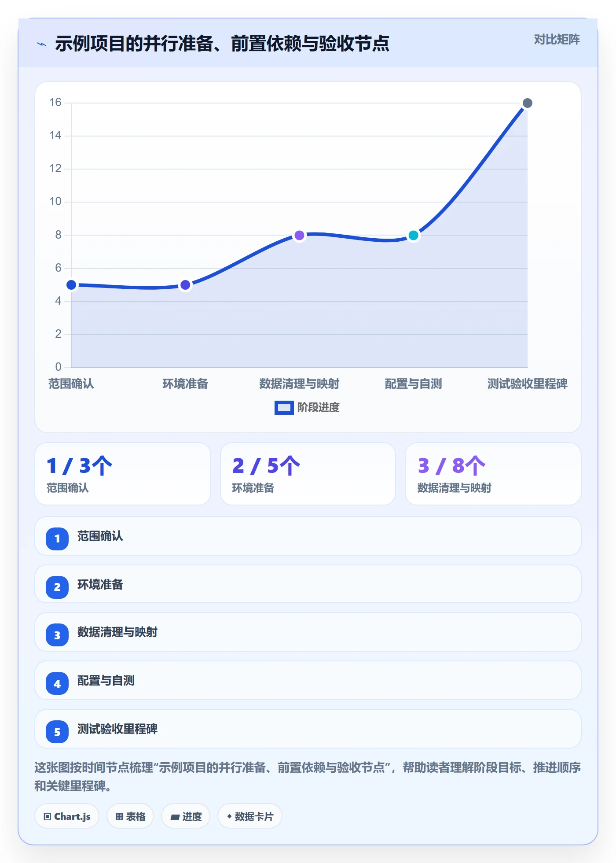Toggle the 阶段进度 legend color box
The width and height of the screenshot is (616, 863).
click(284, 408)
